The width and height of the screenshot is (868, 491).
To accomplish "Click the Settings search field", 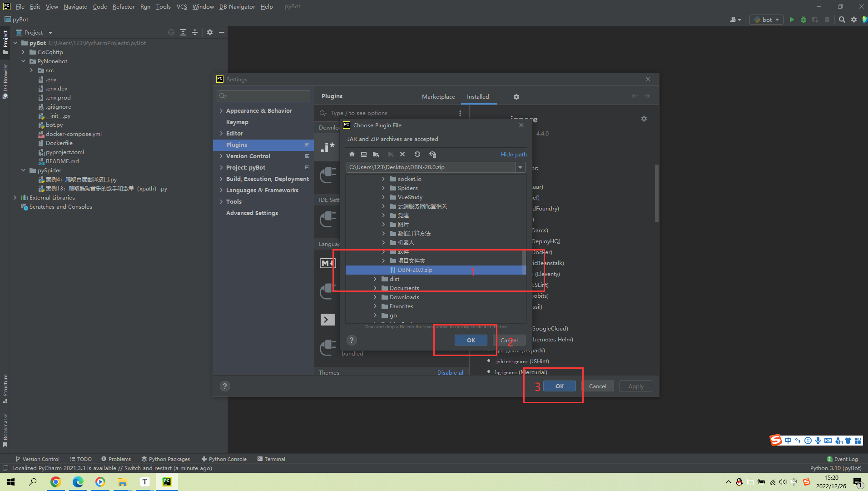I will pos(263,96).
